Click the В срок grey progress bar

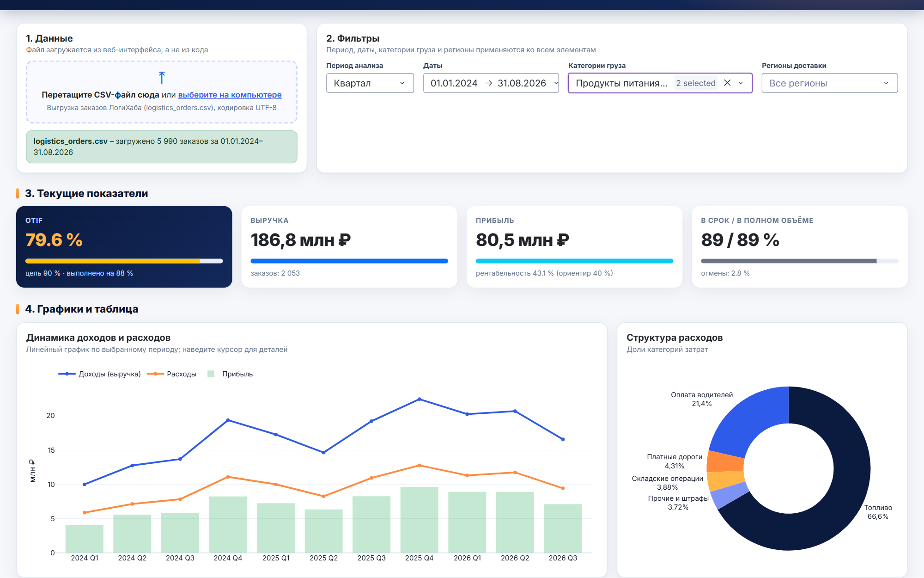(800, 261)
